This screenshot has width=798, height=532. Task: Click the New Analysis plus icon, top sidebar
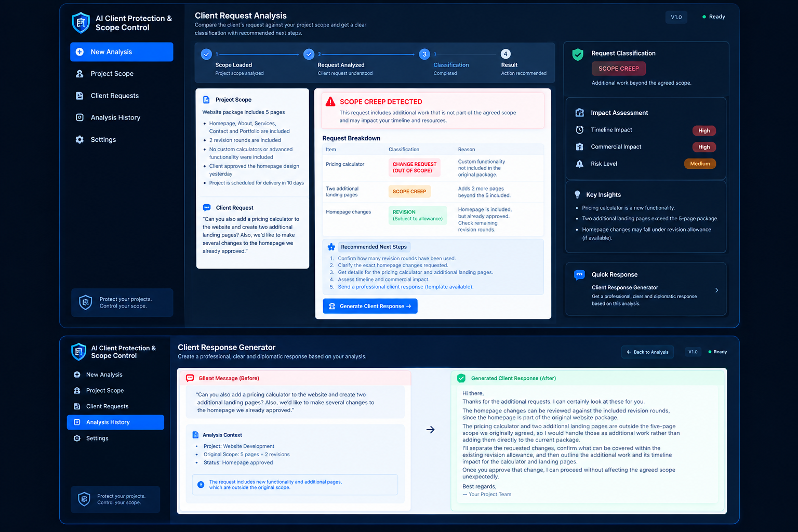coord(79,52)
